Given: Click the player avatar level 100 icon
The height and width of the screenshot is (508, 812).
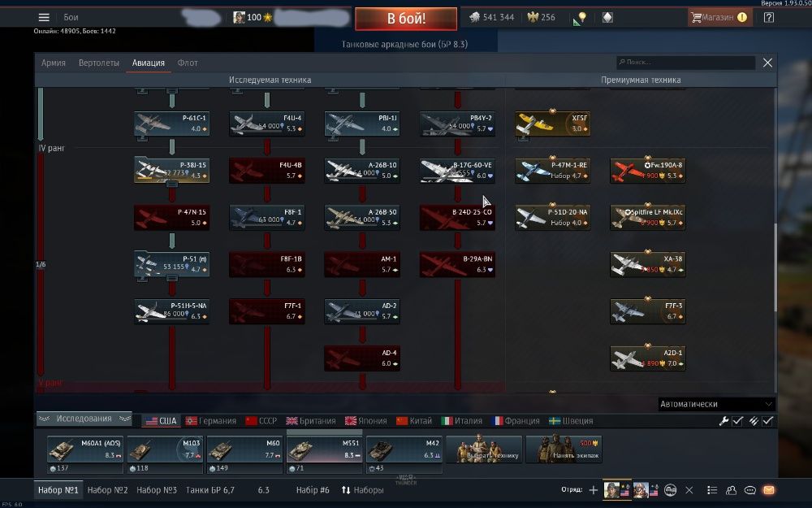Looking at the screenshot, I should [239, 17].
